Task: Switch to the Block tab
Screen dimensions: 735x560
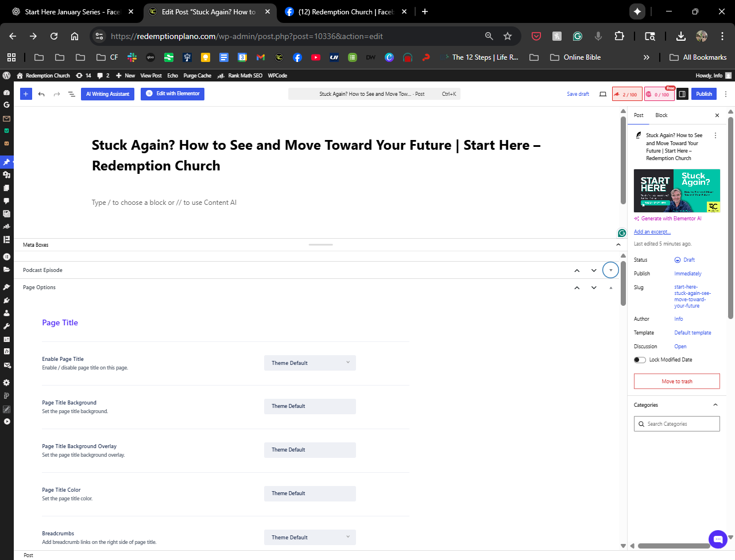Action: click(661, 115)
